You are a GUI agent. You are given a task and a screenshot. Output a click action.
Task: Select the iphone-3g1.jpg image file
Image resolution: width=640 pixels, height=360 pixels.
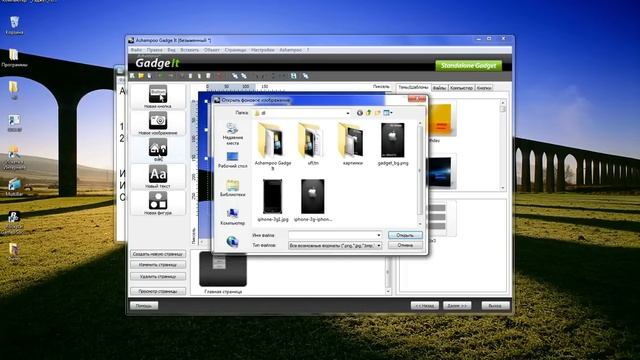(x=273, y=200)
